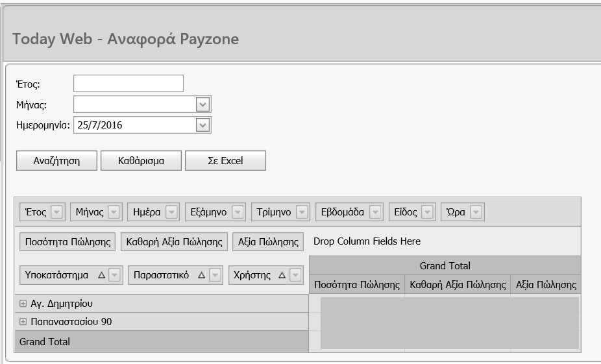Viewport: 601px width, 364px height.
Task: Expand the Αγ. Δημητρίου row
Action: tap(23, 304)
